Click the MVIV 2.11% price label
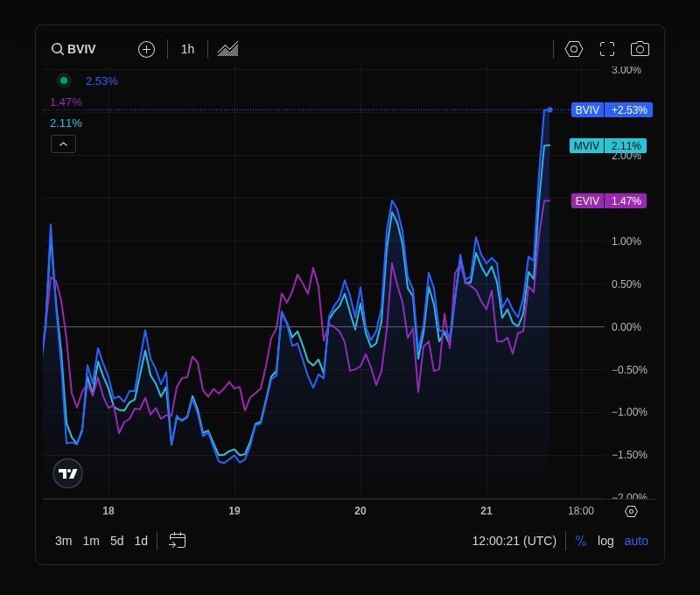The height and width of the screenshot is (595, 700). click(x=608, y=146)
